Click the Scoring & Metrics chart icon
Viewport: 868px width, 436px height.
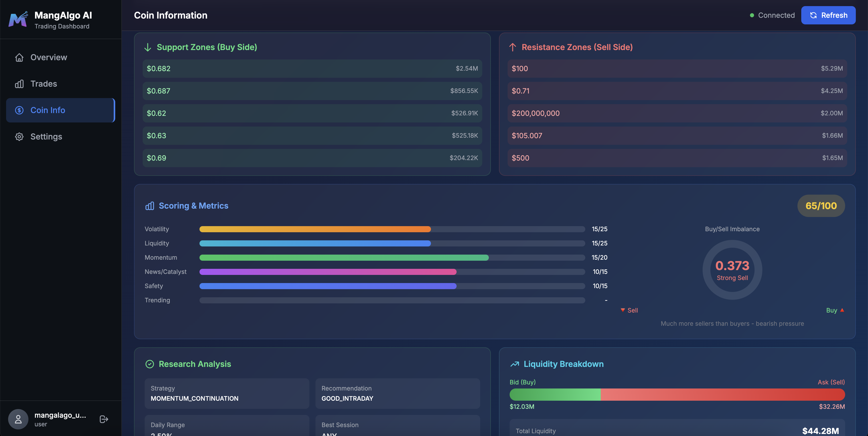click(x=149, y=206)
